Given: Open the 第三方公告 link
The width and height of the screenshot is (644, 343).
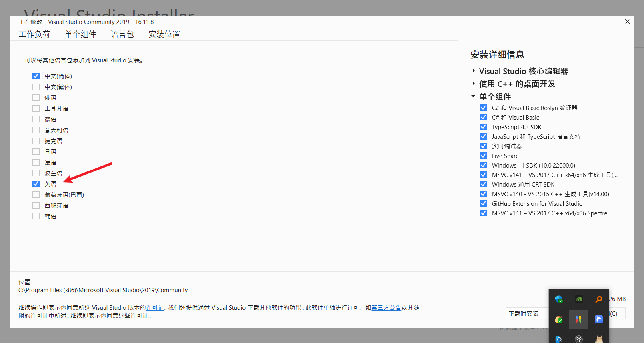Looking at the screenshot, I should tap(386, 308).
